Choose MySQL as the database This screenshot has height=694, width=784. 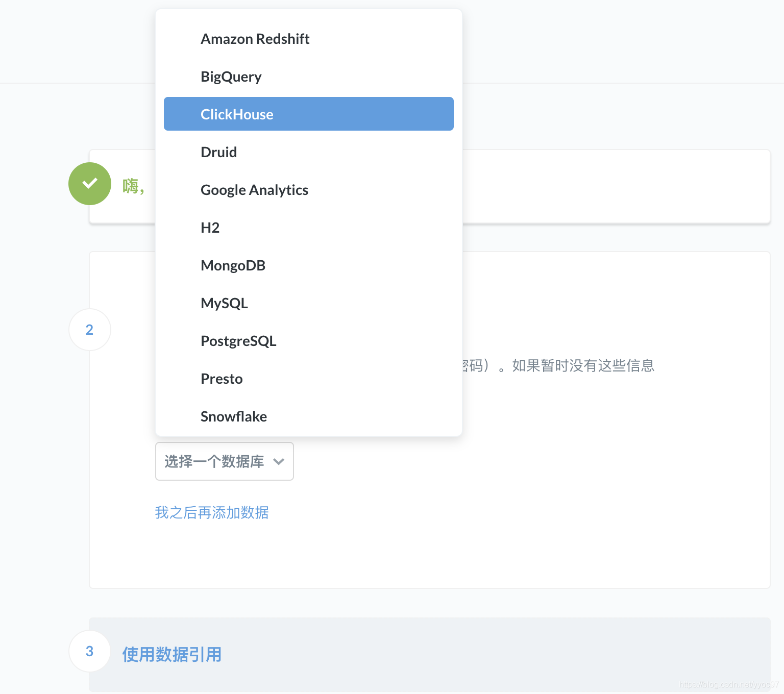click(308, 303)
